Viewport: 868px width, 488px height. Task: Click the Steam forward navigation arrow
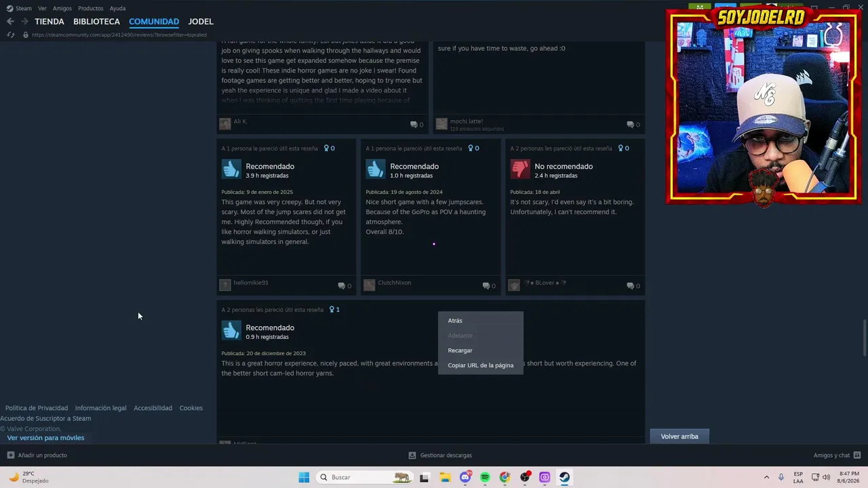click(x=24, y=22)
